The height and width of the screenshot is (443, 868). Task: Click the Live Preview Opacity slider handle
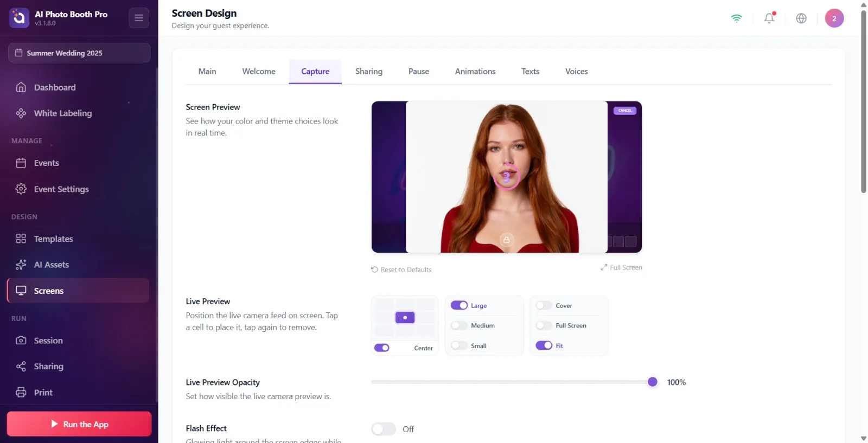[653, 382]
